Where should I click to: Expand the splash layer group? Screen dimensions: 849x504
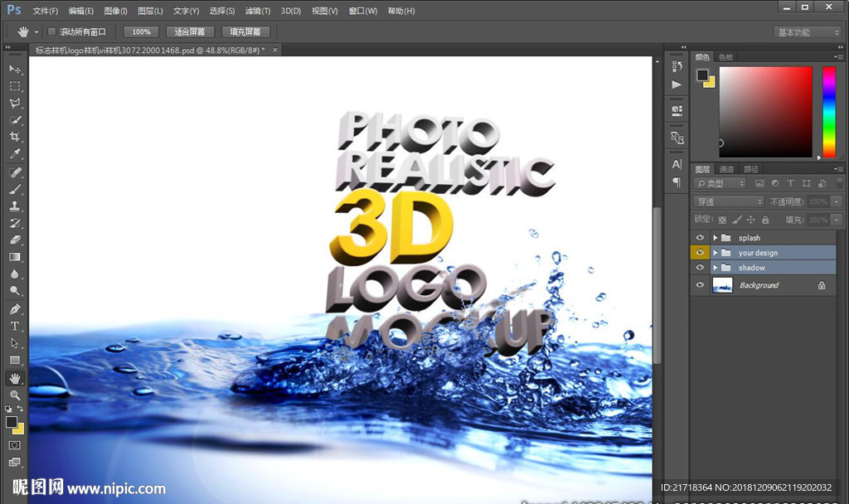click(715, 238)
